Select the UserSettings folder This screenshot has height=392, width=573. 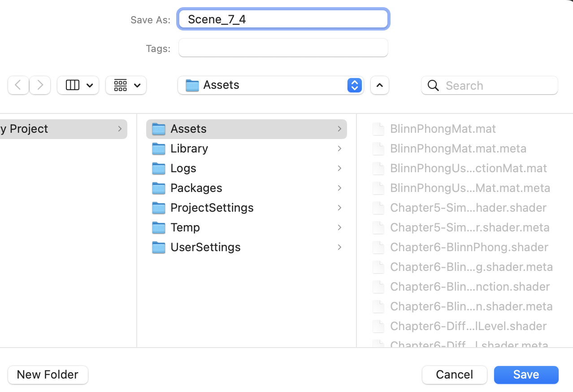(205, 247)
